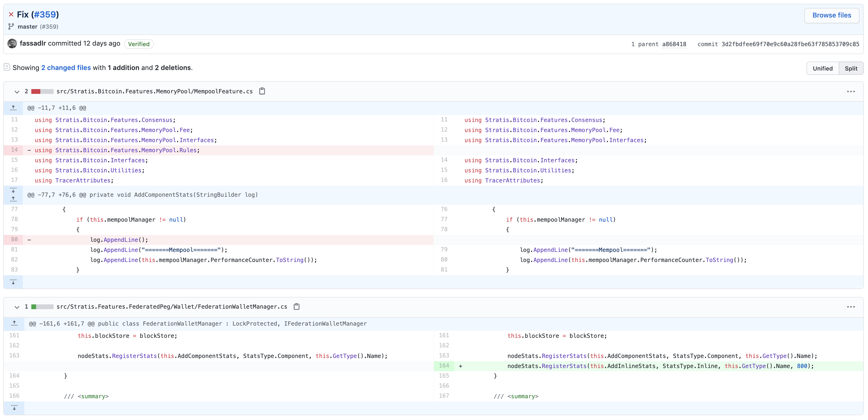Open the 2 changed files link
868x420 pixels.
(66, 68)
